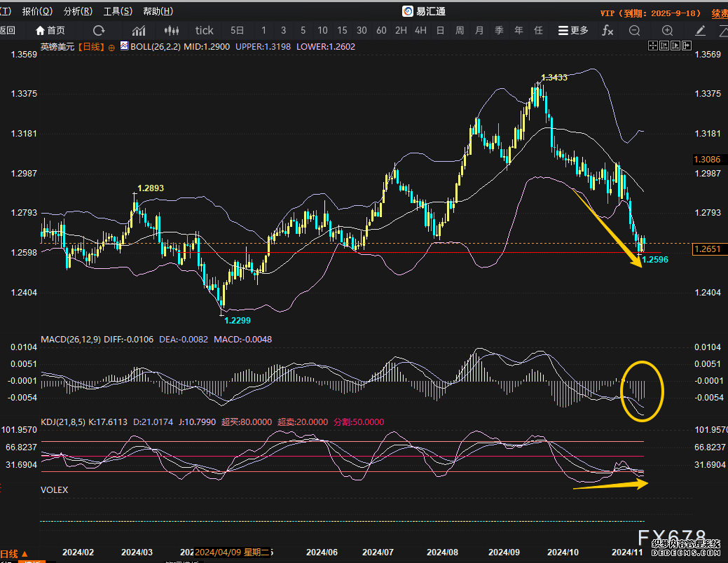
Task: Click the KDJ(21,8,5) indicator label
Action: (63, 422)
